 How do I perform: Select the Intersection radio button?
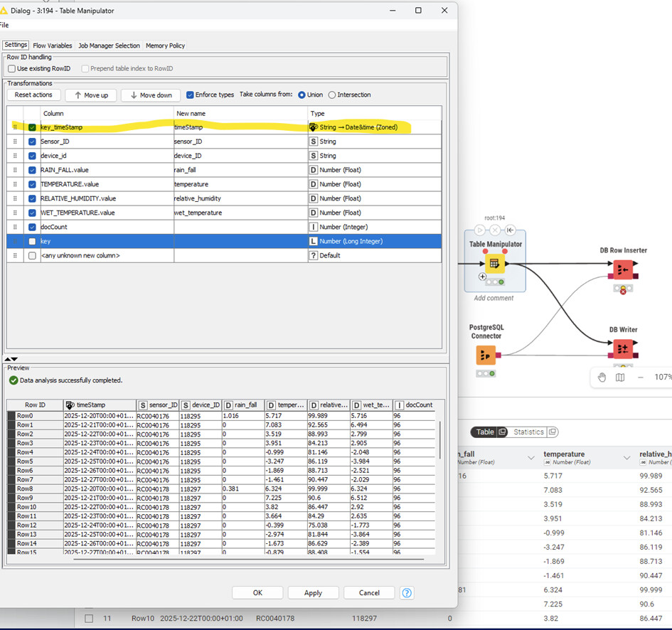[331, 95]
